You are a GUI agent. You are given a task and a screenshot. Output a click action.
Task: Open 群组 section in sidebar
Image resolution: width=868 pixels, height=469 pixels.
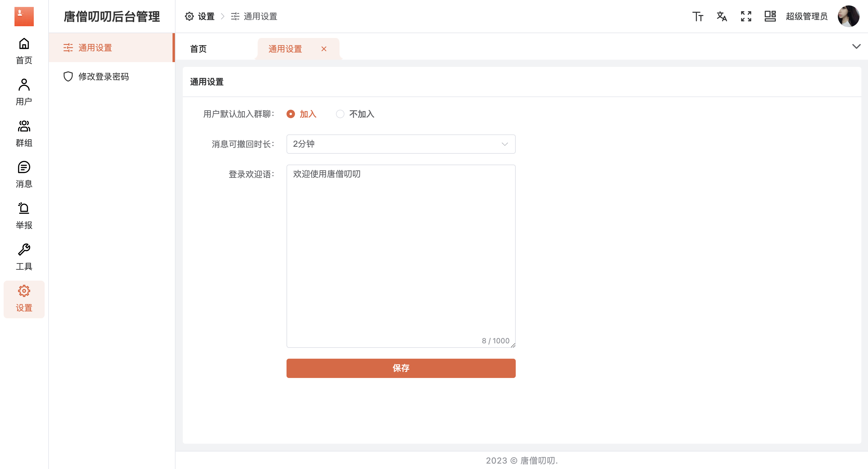click(x=24, y=133)
